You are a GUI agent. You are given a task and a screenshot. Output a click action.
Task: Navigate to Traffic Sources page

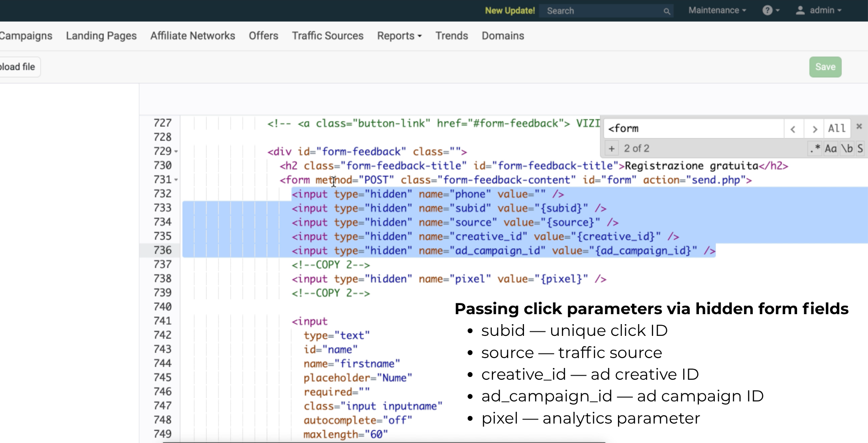(x=327, y=36)
